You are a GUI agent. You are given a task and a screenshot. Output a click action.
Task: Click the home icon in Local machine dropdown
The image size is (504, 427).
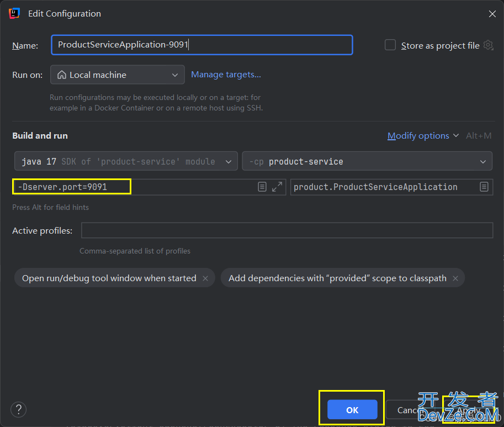[62, 75]
